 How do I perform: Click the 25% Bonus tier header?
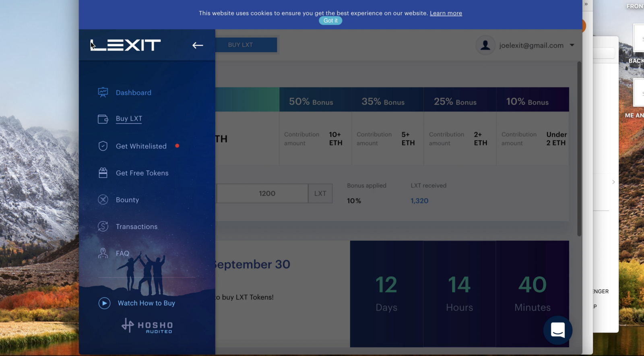point(460,99)
